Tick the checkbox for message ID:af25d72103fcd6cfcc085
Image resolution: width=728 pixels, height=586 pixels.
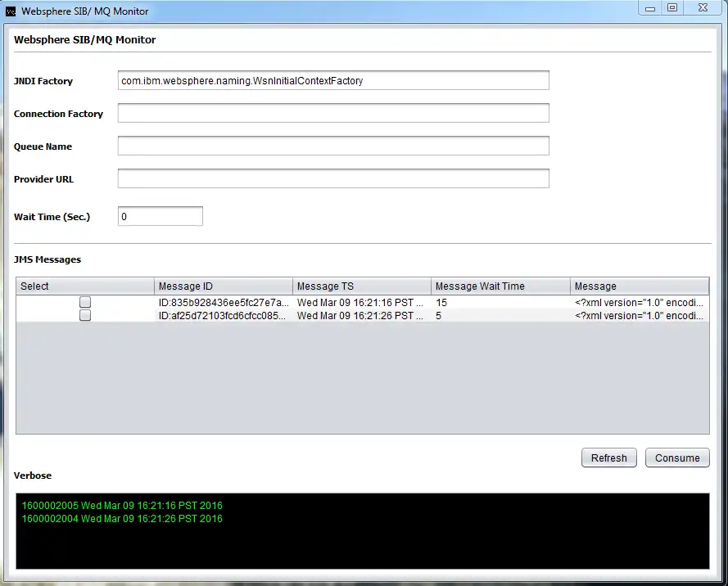[x=85, y=315]
